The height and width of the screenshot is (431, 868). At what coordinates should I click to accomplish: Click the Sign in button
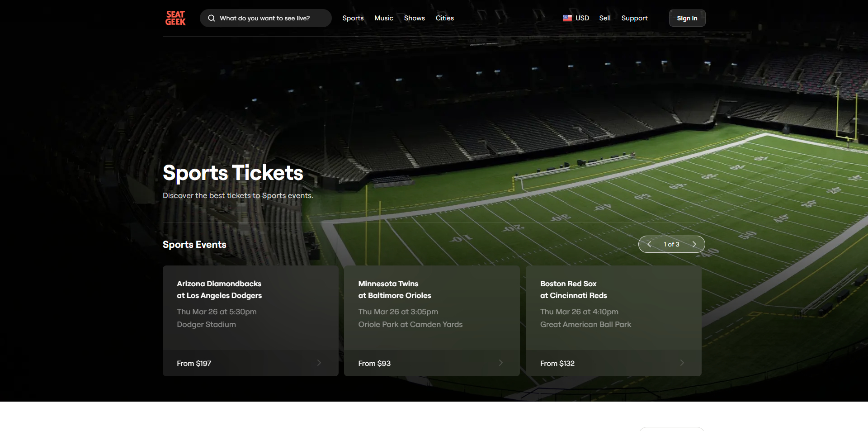tap(687, 18)
